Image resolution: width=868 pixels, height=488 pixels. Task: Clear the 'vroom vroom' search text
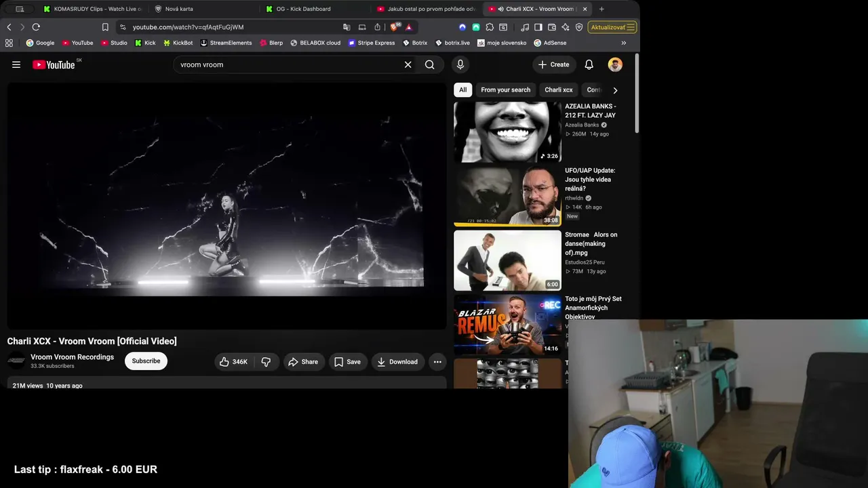click(x=408, y=64)
